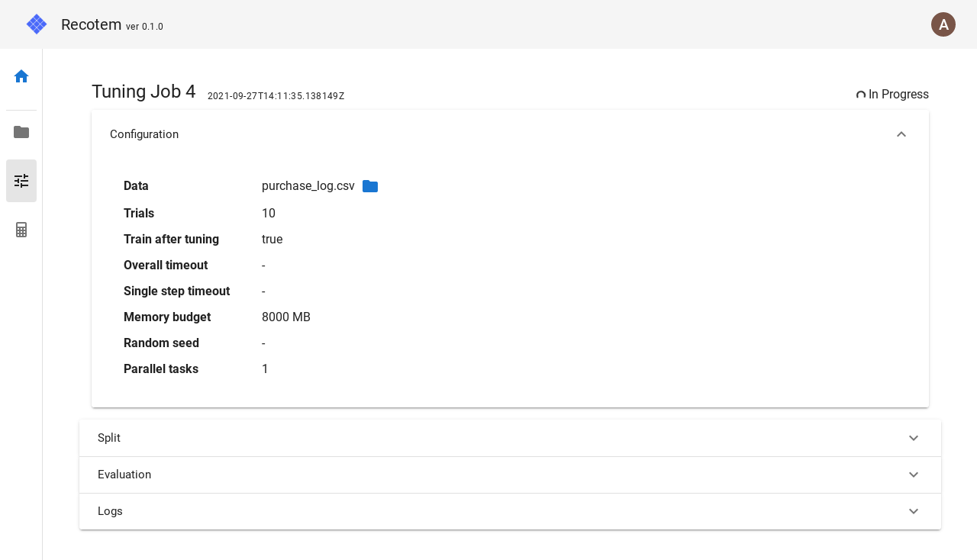Click the Recotem app title link

pos(91,24)
